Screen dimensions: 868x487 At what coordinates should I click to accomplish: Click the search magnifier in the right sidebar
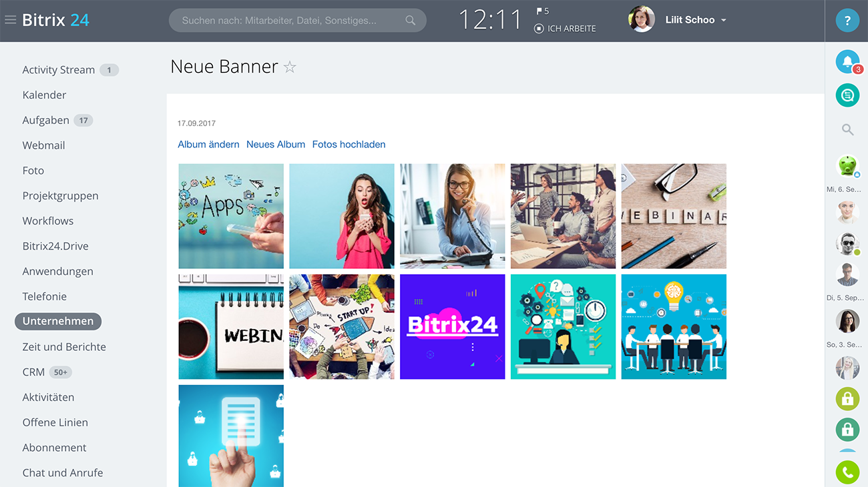(x=847, y=130)
